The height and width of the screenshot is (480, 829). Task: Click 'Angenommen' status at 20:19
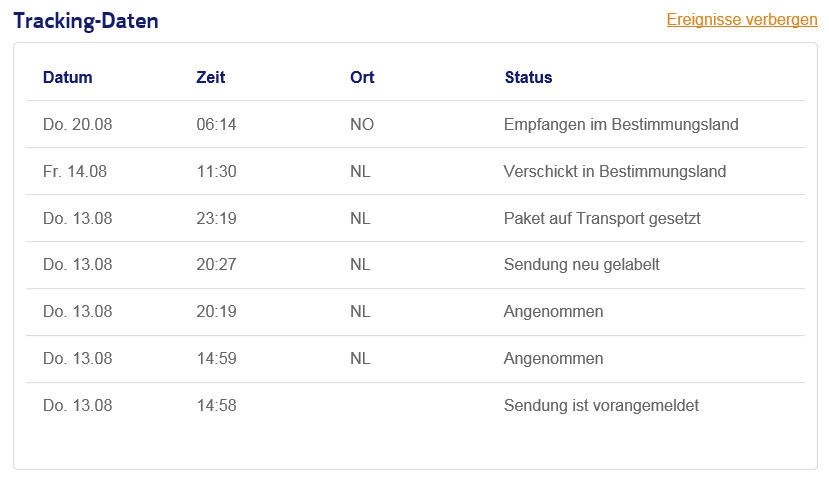click(554, 312)
